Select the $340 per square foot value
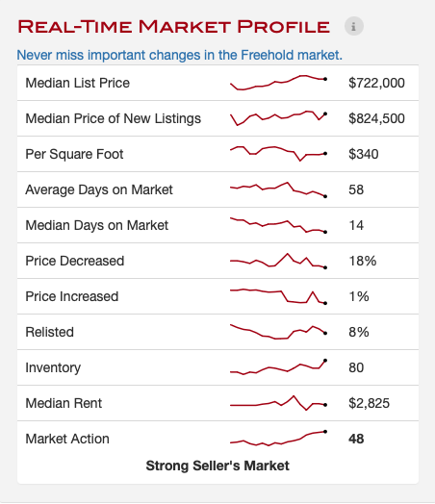This screenshot has width=435, height=504. pyautogui.click(x=364, y=154)
